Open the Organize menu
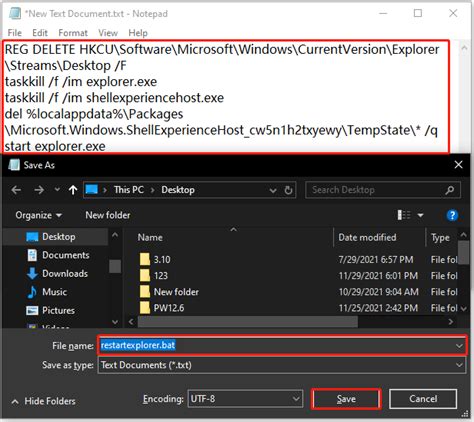The width and height of the screenshot is (474, 422). coord(38,215)
